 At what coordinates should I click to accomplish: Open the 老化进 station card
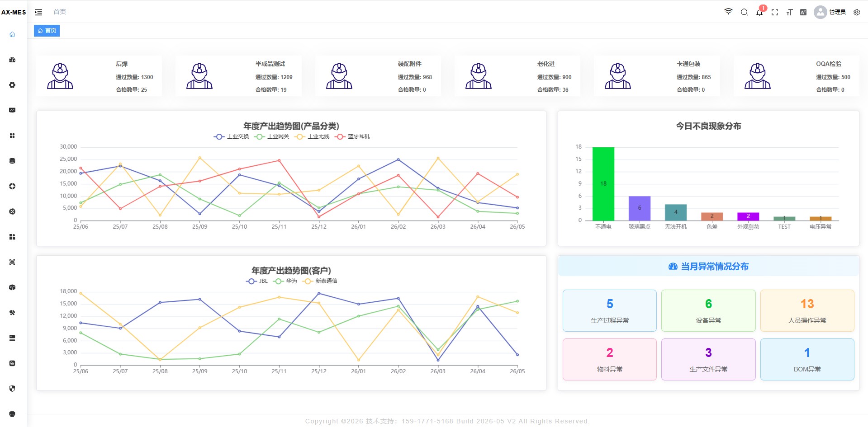(x=517, y=76)
